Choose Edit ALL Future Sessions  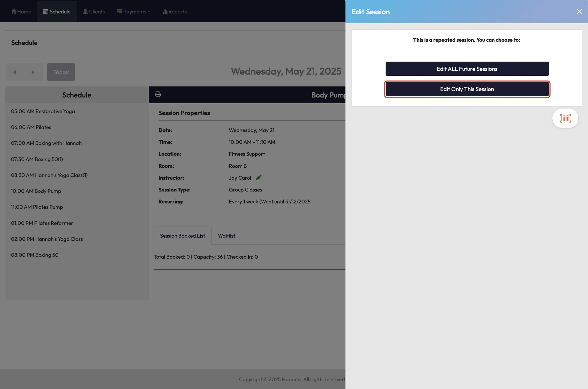pos(467,69)
